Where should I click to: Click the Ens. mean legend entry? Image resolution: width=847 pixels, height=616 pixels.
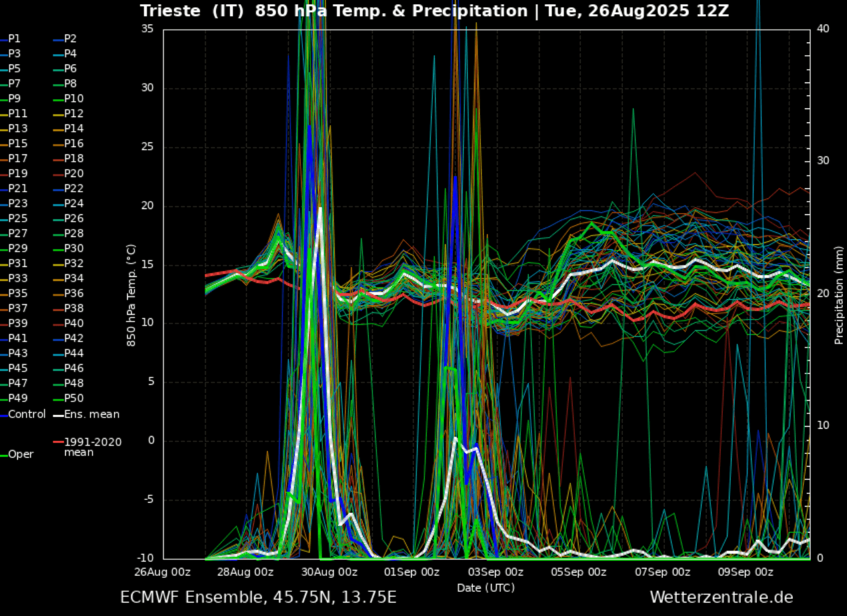(x=87, y=414)
